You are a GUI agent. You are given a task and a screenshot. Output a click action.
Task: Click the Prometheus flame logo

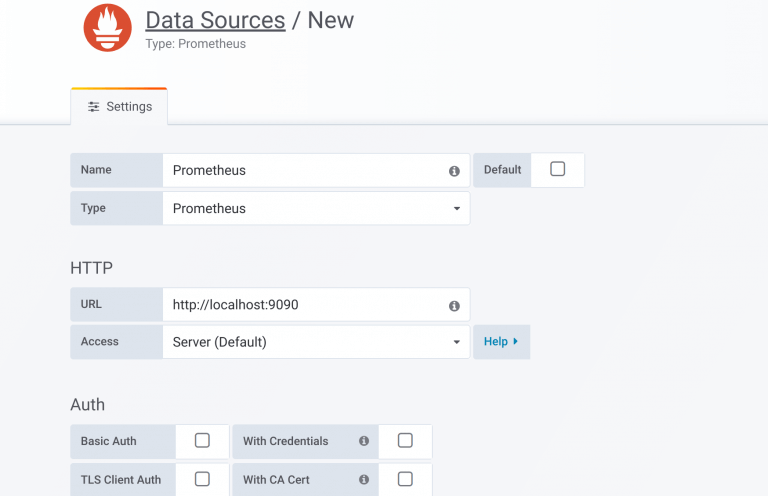click(108, 27)
